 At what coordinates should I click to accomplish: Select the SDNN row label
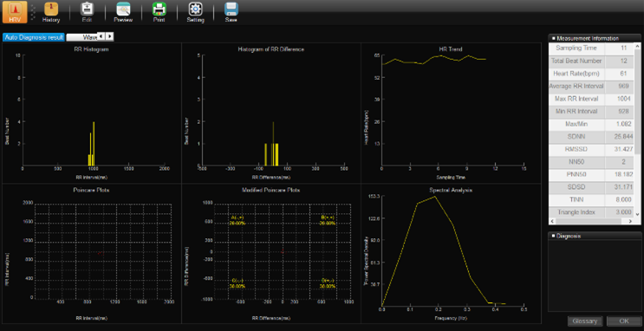point(576,137)
